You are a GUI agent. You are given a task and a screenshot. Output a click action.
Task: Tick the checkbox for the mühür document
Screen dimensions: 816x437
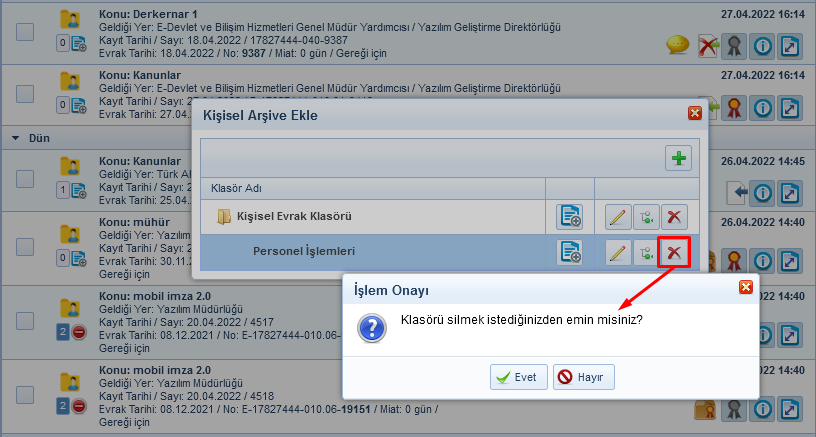coord(25,247)
